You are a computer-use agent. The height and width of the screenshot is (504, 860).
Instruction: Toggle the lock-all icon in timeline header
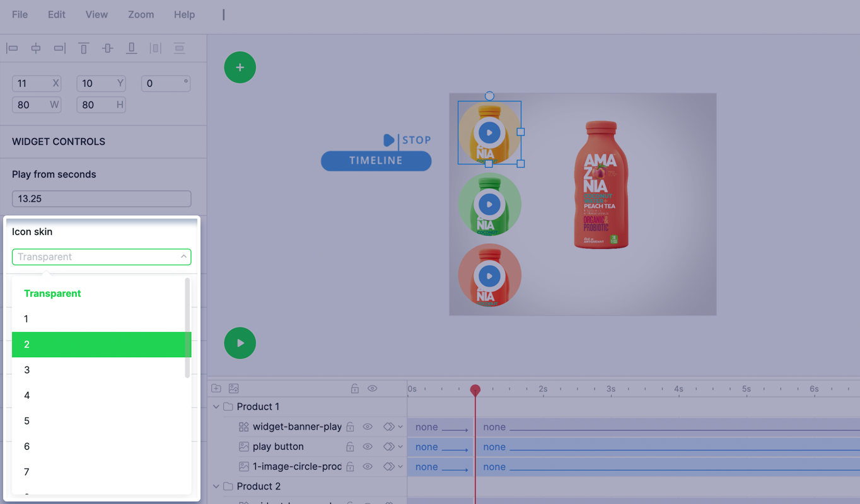click(355, 389)
